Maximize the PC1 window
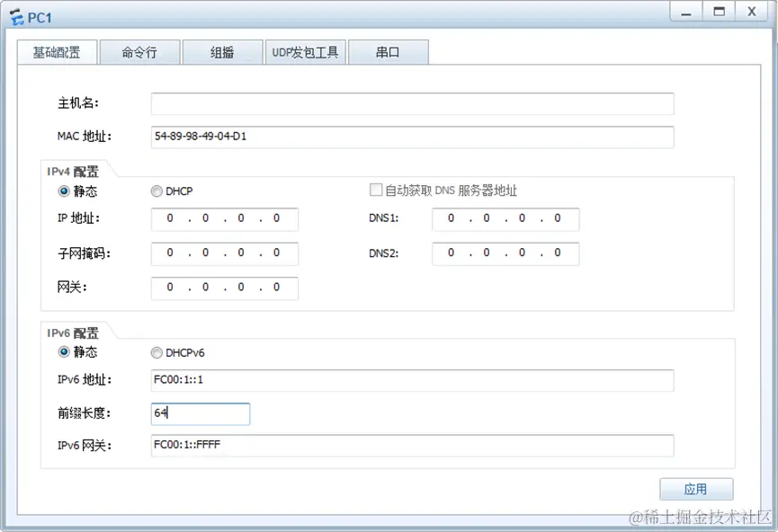This screenshot has width=778, height=532. click(x=719, y=12)
